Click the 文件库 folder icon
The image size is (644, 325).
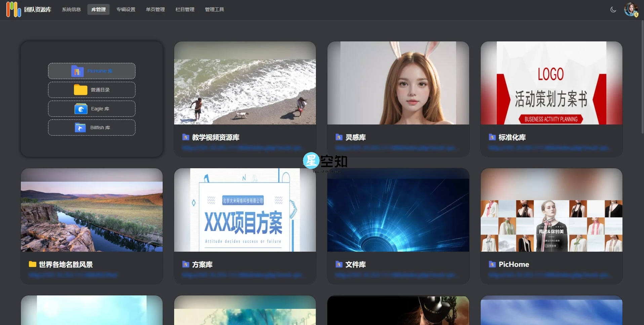tap(339, 264)
